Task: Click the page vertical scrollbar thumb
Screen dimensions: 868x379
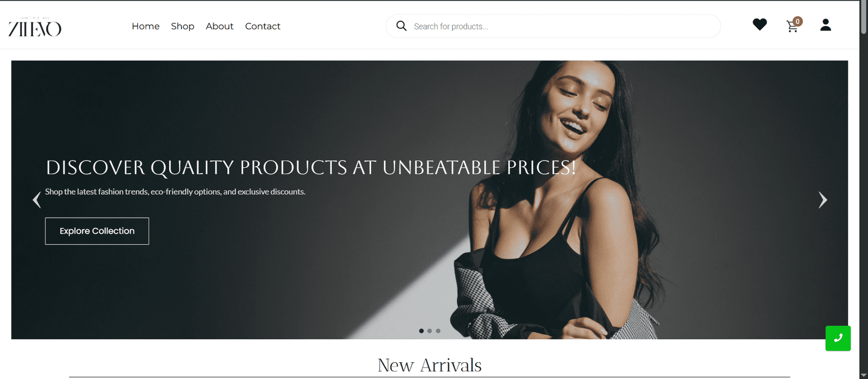Action: 864,18
